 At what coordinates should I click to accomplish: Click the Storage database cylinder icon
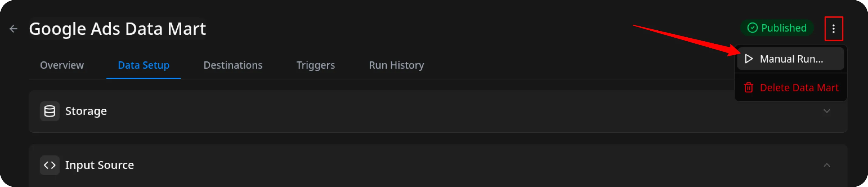pyautogui.click(x=50, y=111)
